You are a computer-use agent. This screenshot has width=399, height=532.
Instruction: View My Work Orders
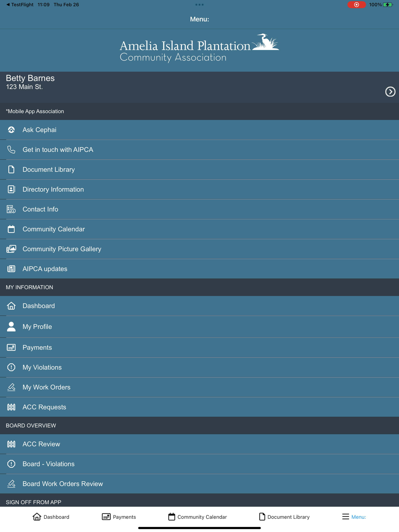[199, 387]
